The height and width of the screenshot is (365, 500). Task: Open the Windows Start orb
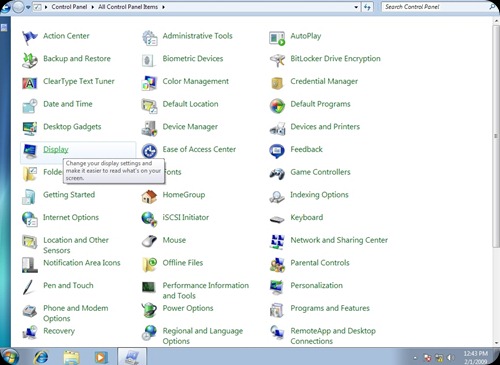(x=9, y=357)
